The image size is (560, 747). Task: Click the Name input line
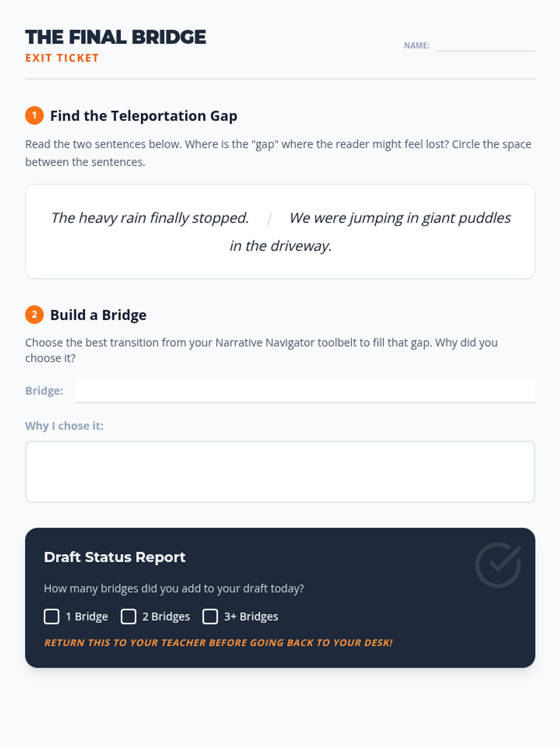point(485,45)
